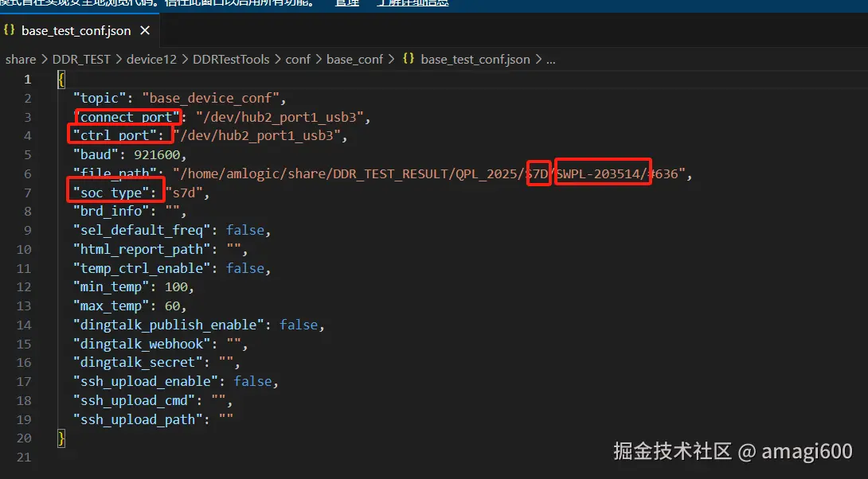Open the 'DDRTestTools' breadcrumb segment
The width and height of the screenshot is (868, 479).
tap(231, 59)
